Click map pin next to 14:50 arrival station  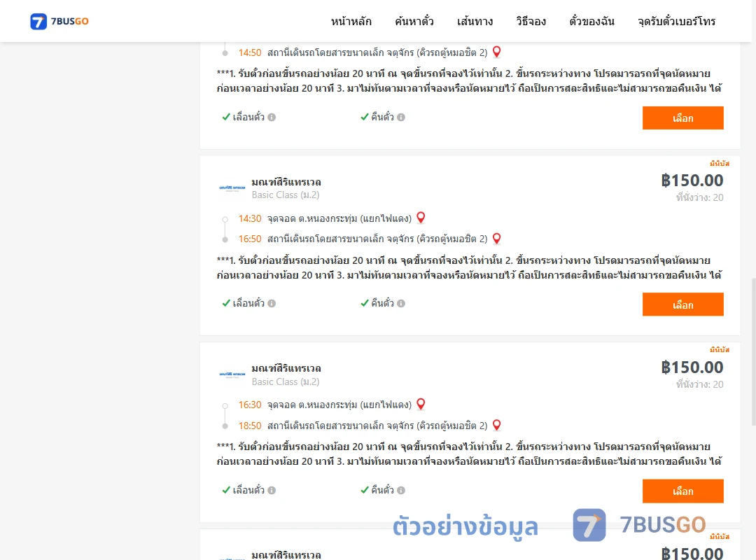click(x=496, y=52)
